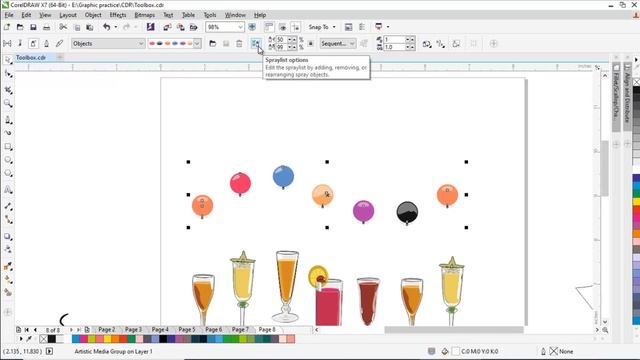Click the Import icon
The image size is (640, 360).
tap(167, 27)
